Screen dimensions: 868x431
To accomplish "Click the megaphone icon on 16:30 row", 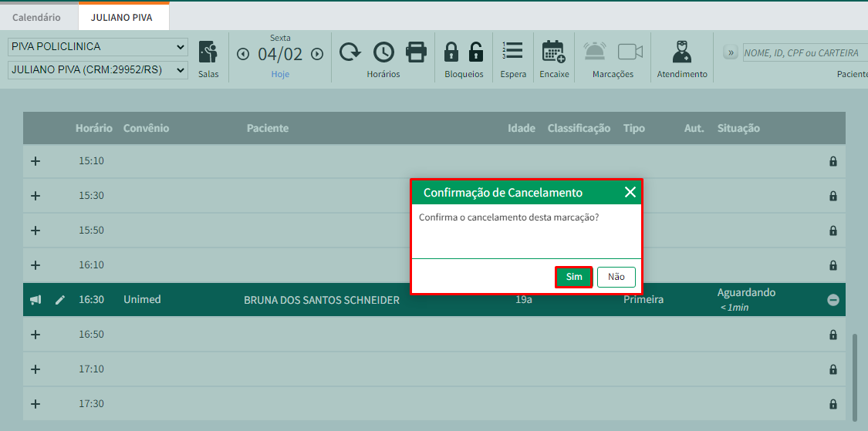I will (x=35, y=300).
